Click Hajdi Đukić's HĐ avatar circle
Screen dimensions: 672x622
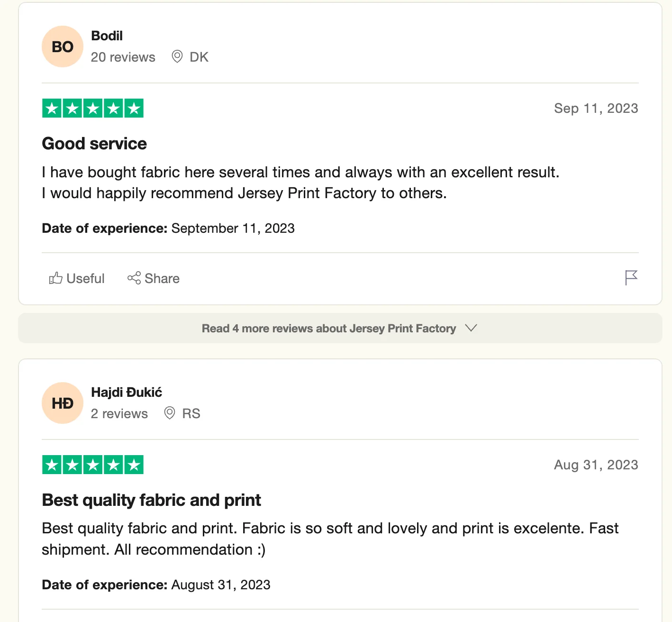63,403
